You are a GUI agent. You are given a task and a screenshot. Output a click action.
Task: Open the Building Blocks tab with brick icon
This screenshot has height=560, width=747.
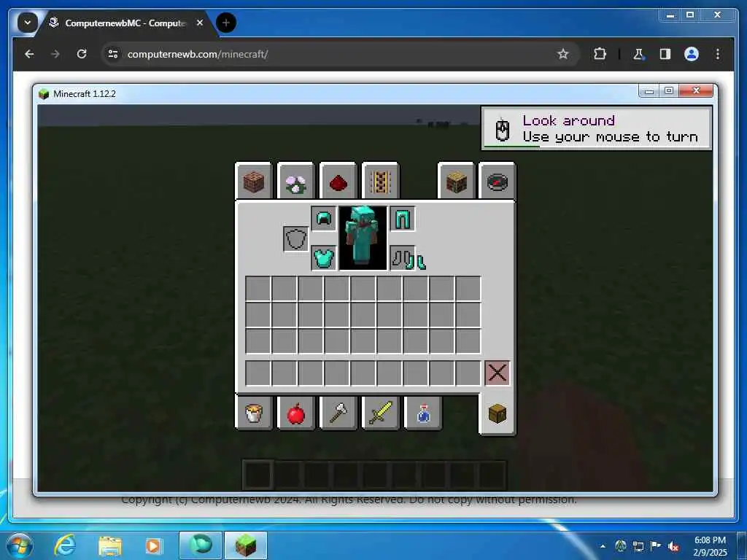(253, 182)
